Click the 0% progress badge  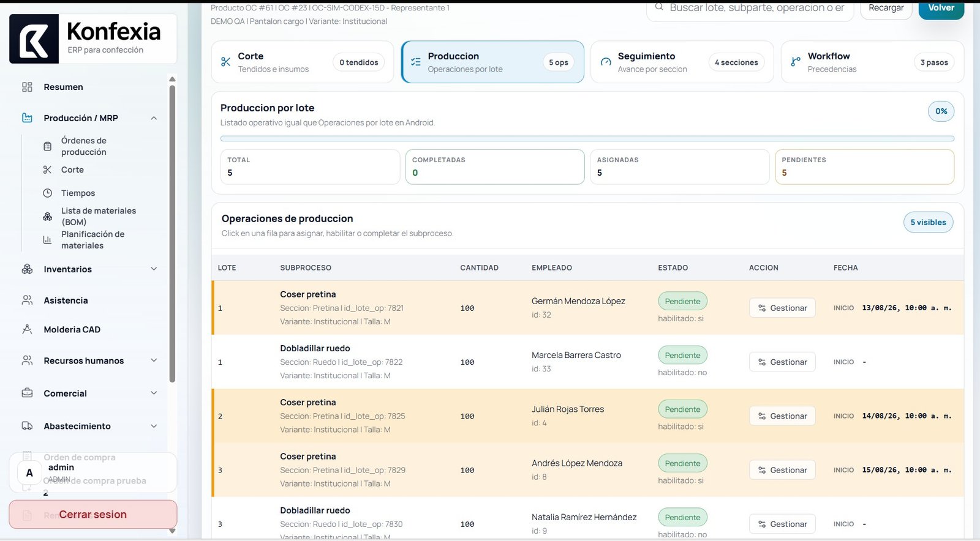941,111
